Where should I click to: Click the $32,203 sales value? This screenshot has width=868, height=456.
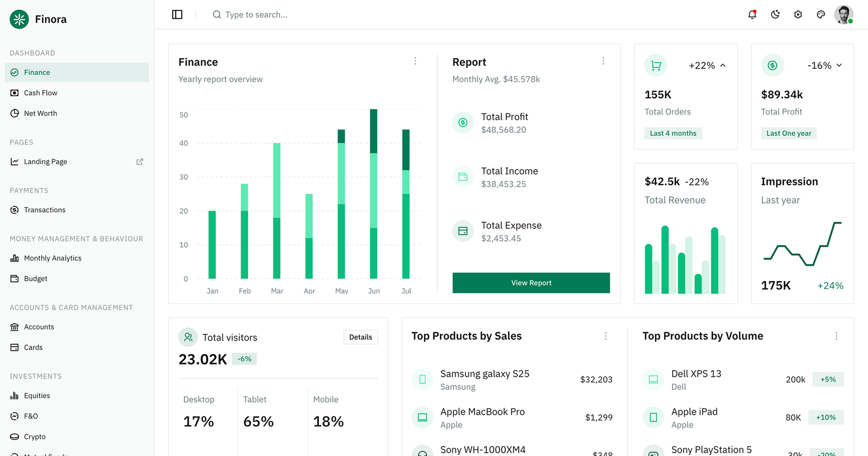[x=596, y=379]
